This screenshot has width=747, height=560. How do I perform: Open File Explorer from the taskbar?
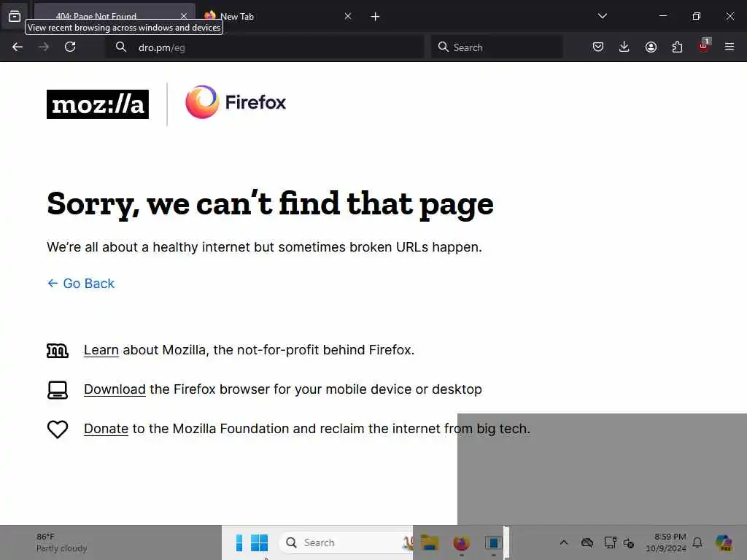[429, 542]
